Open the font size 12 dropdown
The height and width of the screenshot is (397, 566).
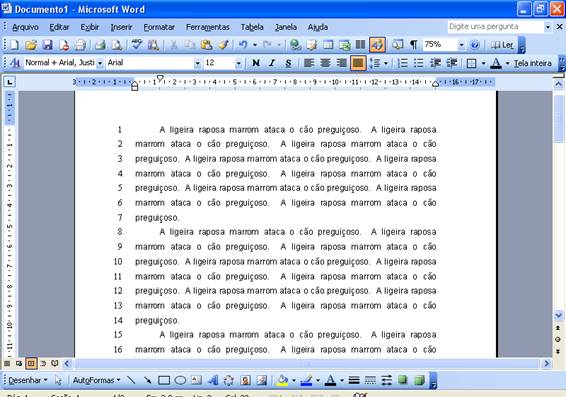tap(238, 63)
